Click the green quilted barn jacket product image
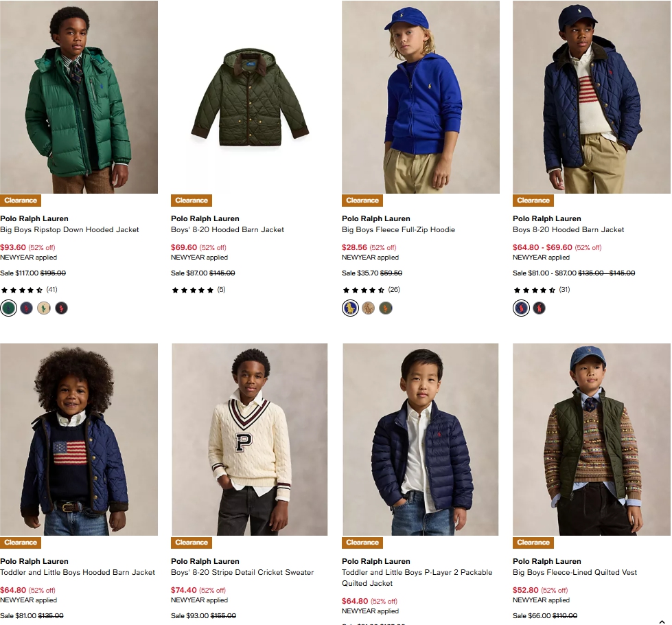 [250, 96]
